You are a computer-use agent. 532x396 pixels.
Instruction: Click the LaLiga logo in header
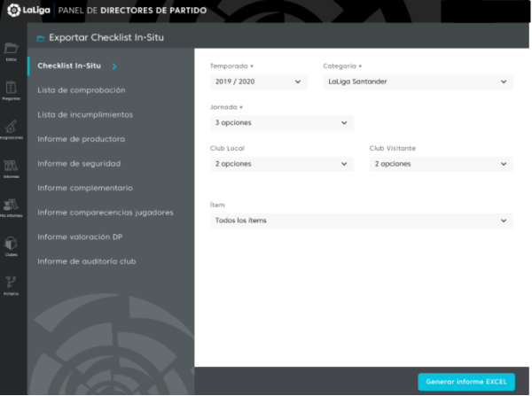pos(27,12)
